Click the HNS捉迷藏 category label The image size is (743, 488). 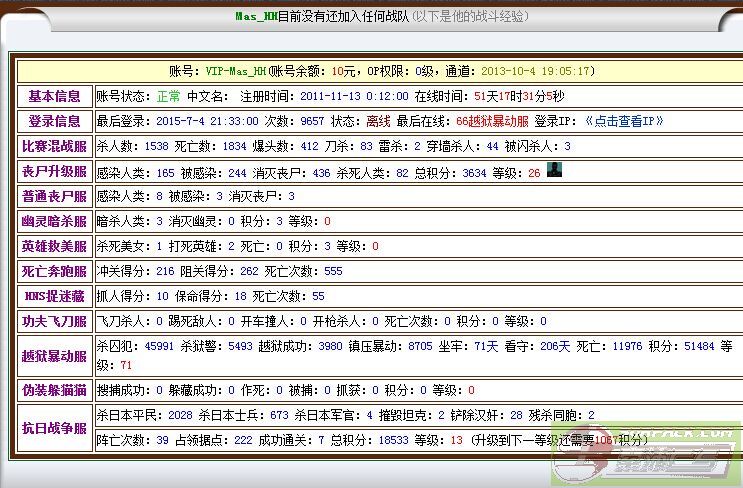tap(54, 296)
